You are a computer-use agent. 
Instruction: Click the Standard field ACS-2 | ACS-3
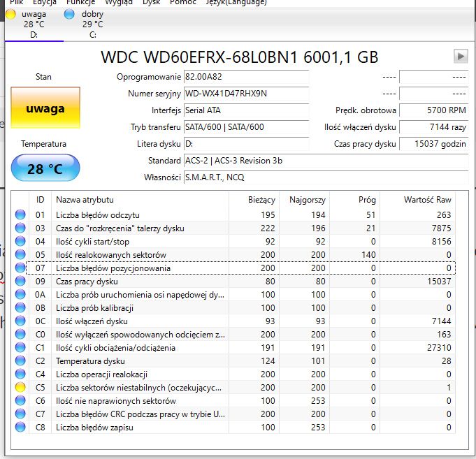[x=326, y=161]
